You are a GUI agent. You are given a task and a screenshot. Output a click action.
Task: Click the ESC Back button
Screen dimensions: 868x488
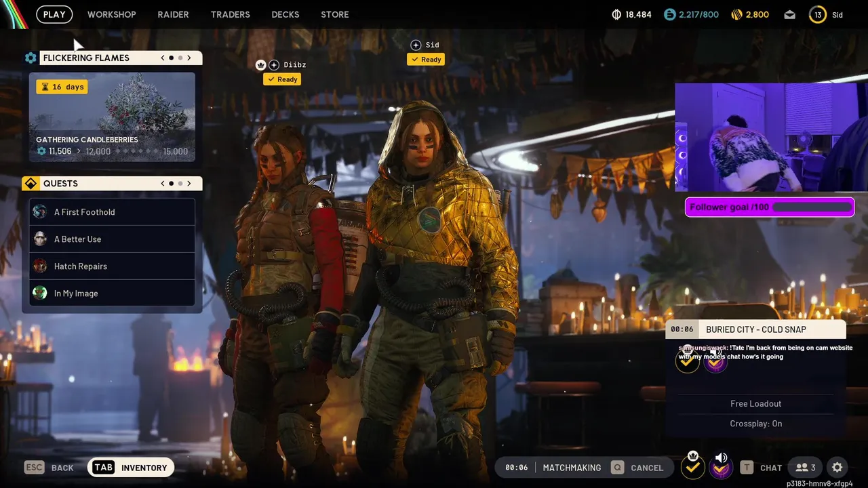click(49, 468)
